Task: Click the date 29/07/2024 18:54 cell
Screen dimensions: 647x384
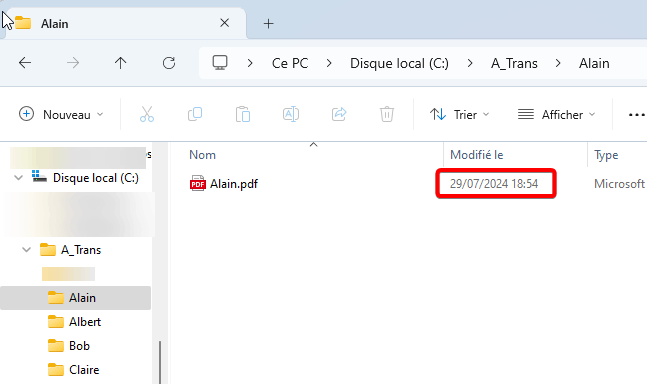Action: 494,184
